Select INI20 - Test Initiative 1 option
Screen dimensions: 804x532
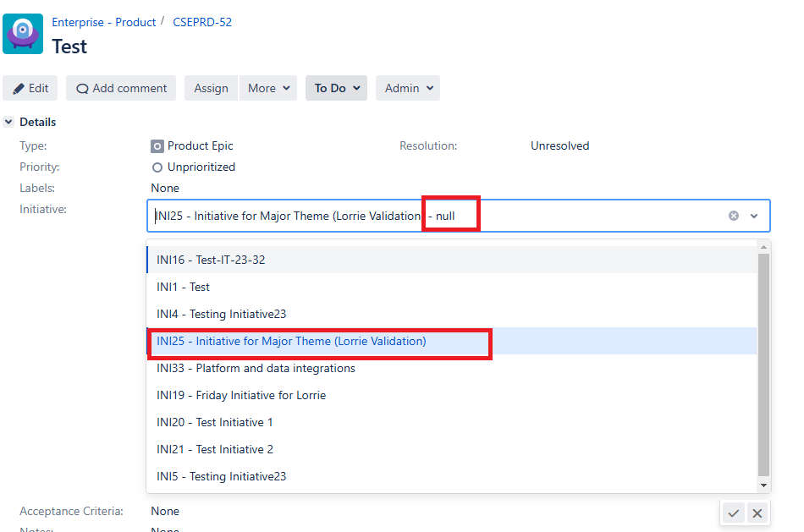(452, 422)
